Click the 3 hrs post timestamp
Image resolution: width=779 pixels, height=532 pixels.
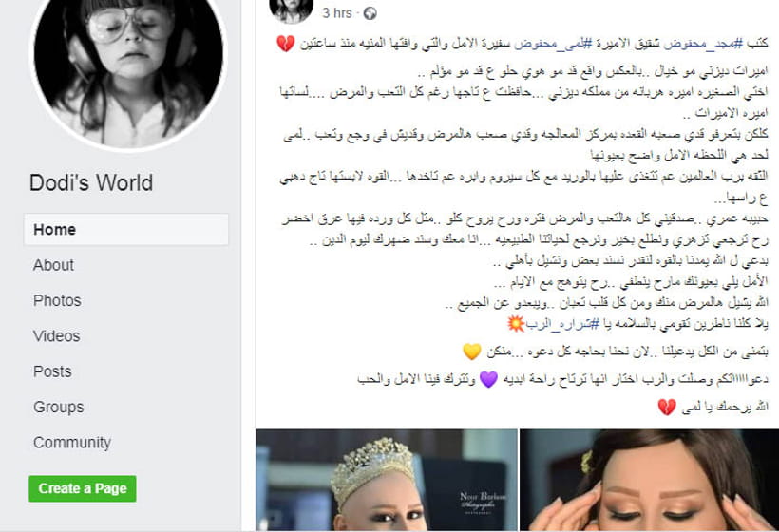pyautogui.click(x=337, y=13)
